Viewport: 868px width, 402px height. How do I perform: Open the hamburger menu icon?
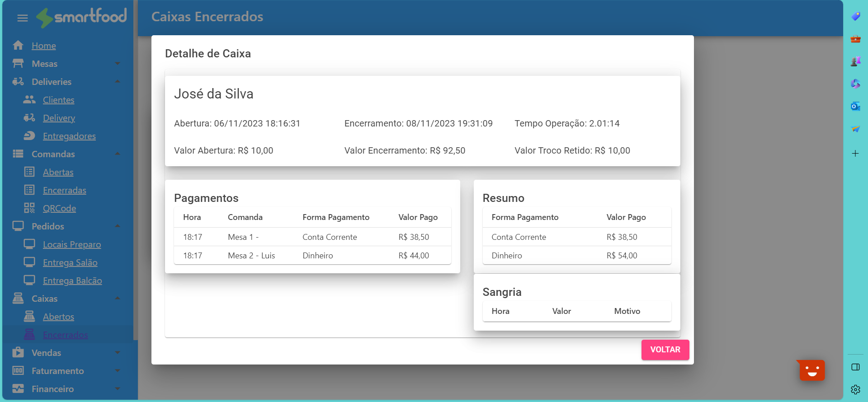click(23, 18)
